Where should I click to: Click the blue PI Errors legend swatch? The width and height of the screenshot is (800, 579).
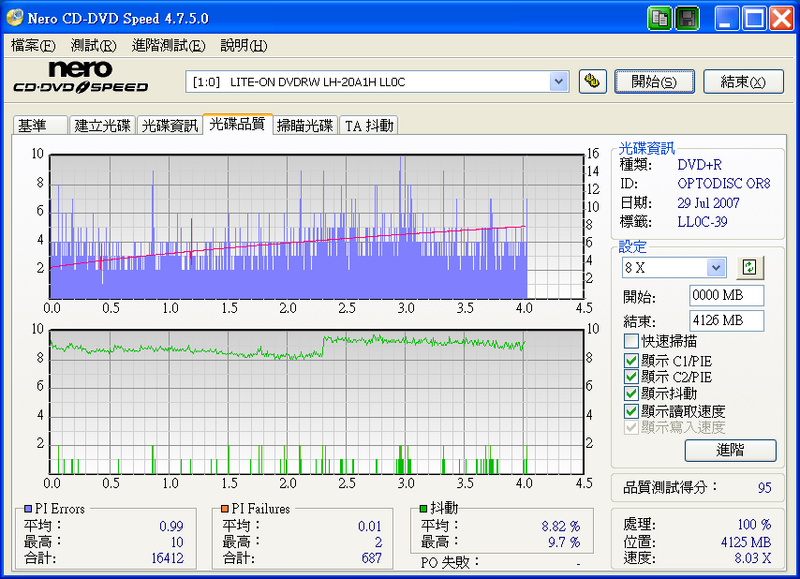click(28, 509)
